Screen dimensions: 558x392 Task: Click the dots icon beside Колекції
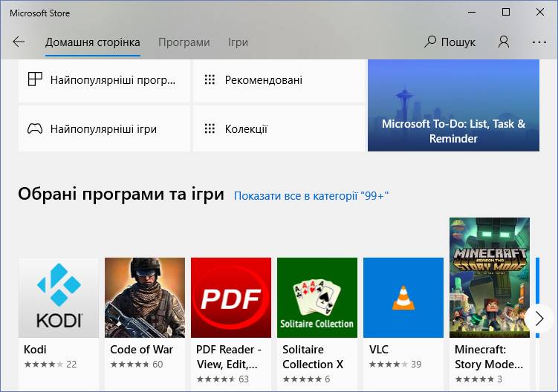point(210,128)
